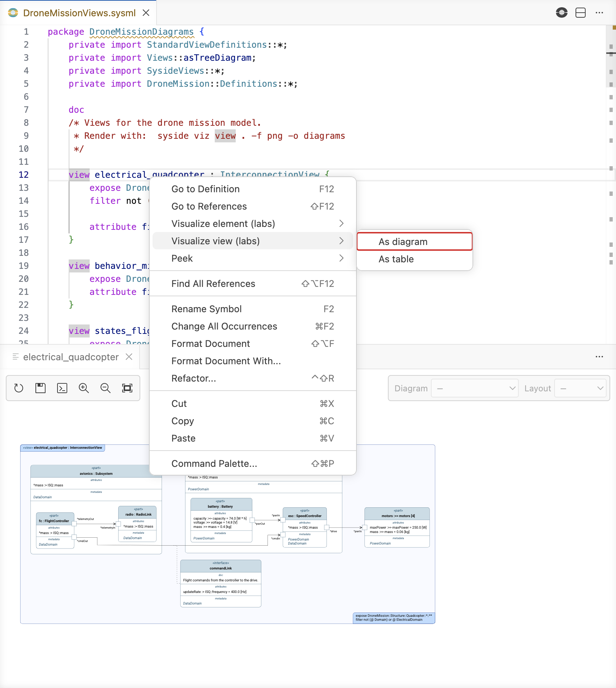Click the expose/filter note in diagram
This screenshot has width=616, height=688.
tap(394, 618)
